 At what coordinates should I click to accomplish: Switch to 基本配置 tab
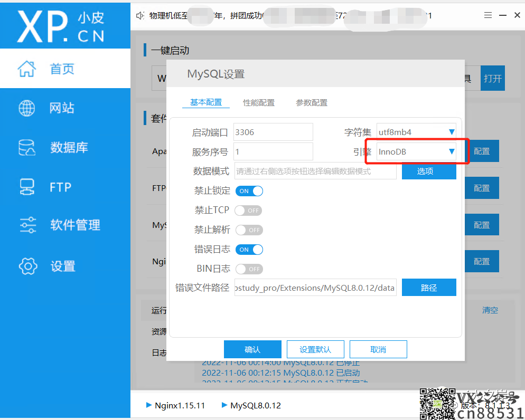[206, 102]
